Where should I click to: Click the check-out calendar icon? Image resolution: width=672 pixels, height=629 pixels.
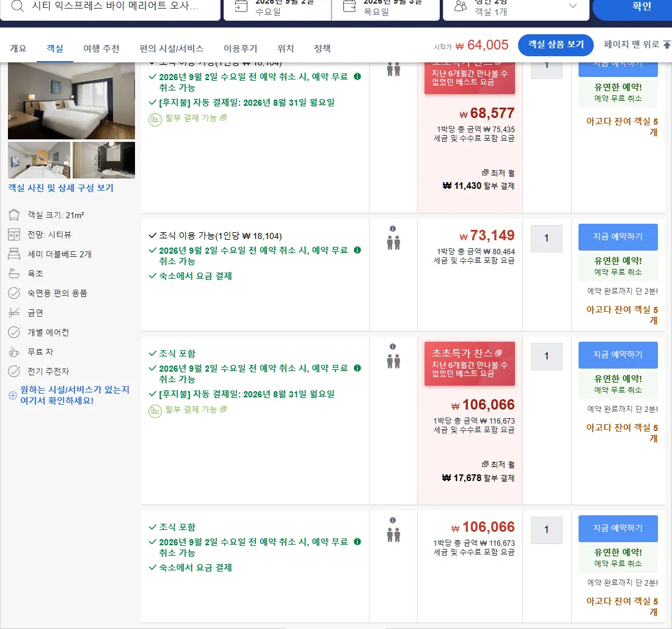pos(349,6)
